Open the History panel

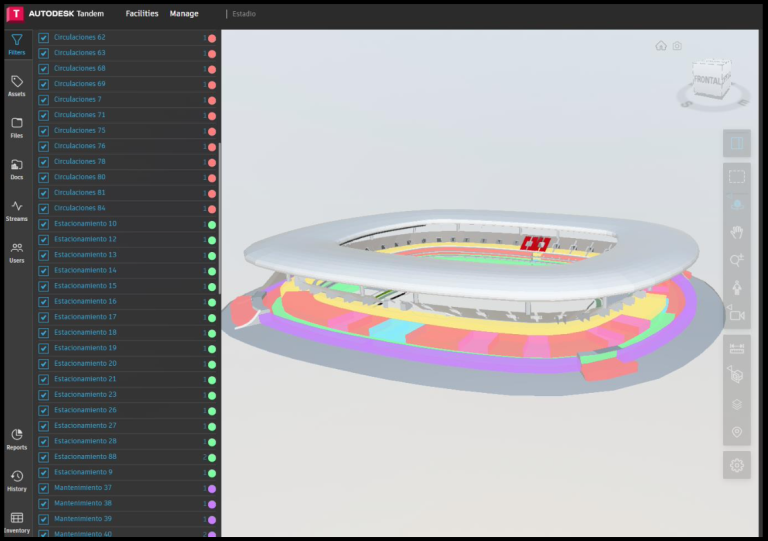17,481
